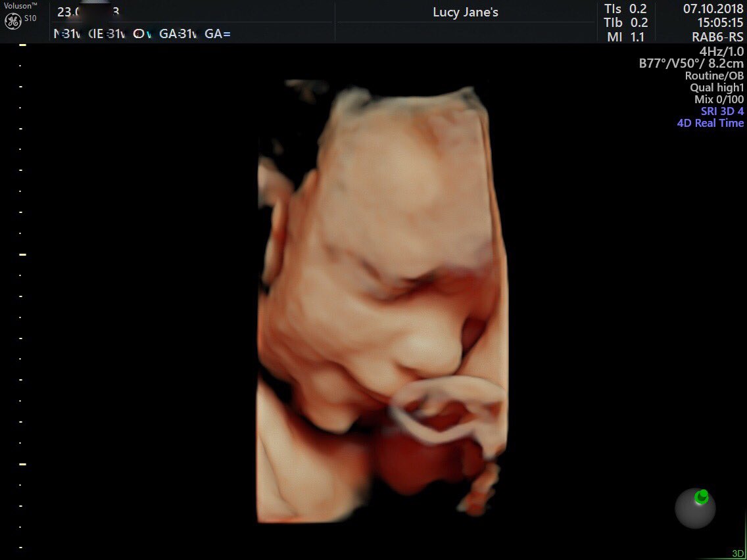The image size is (747, 560).
Task: Click the exam date 07.10.2018
Action: [713, 9]
